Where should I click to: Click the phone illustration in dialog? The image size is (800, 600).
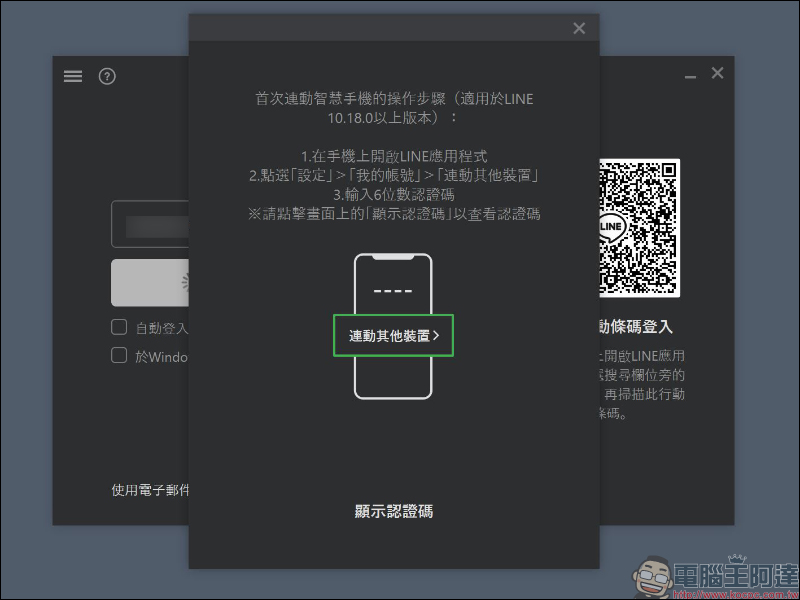pos(393,326)
